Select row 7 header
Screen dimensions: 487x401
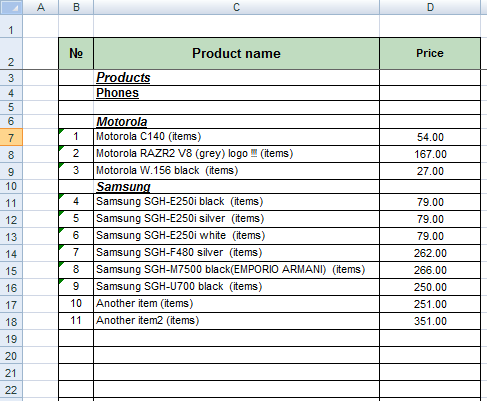point(11,137)
